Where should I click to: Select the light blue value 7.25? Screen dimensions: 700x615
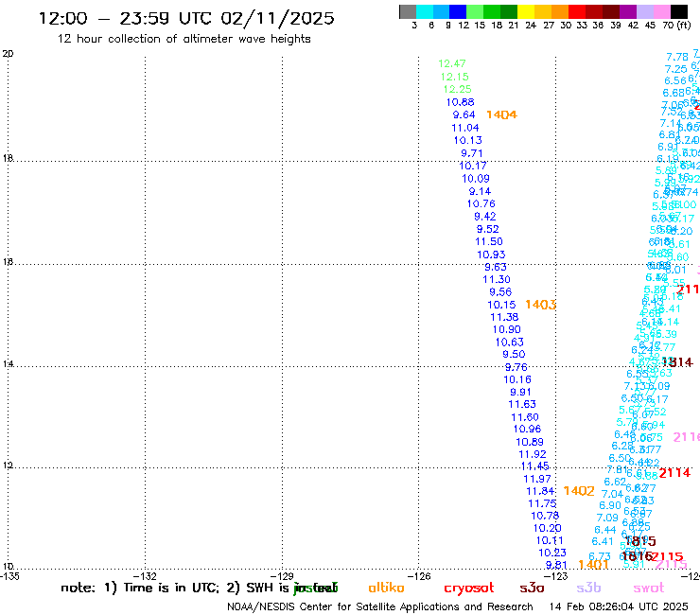pyautogui.click(x=676, y=69)
